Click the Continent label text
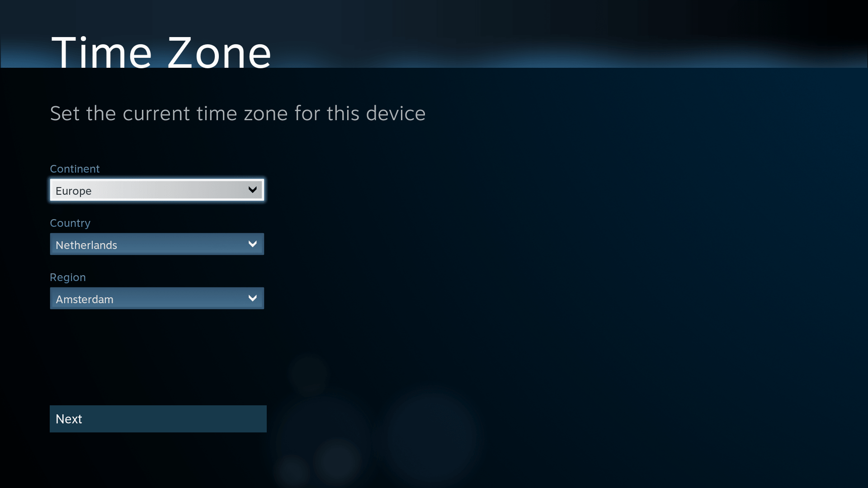 pyautogui.click(x=75, y=169)
